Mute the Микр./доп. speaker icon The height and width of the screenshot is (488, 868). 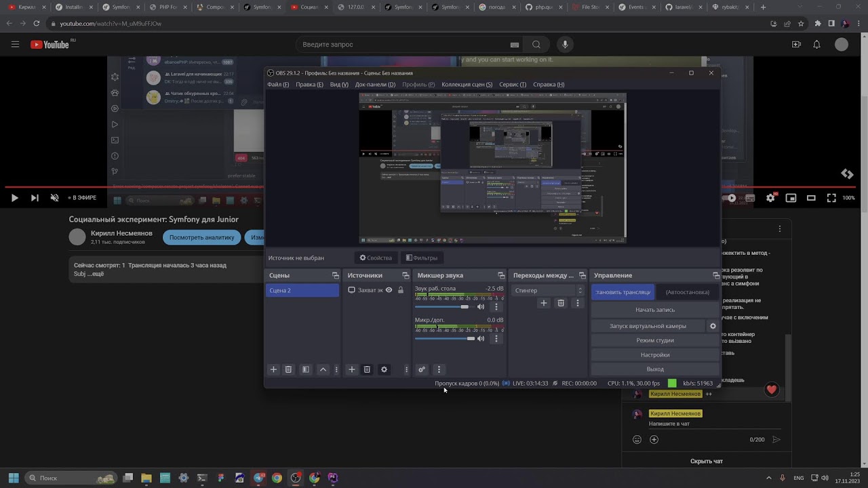click(481, 338)
